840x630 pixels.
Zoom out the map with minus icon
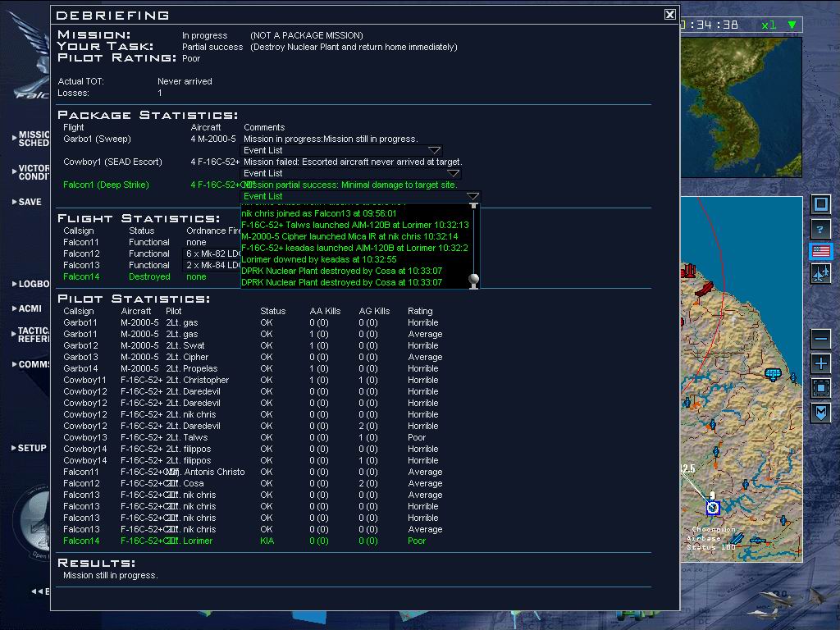click(821, 338)
